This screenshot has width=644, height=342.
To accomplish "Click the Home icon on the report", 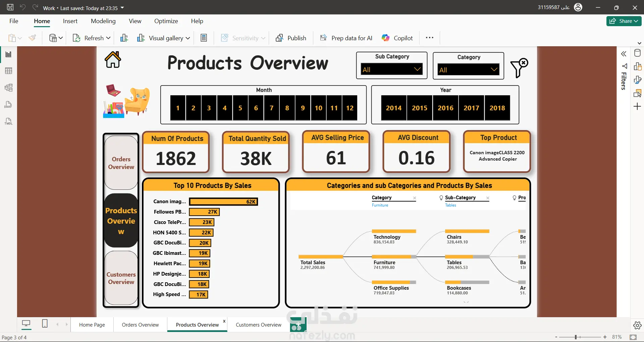I will pos(113,60).
